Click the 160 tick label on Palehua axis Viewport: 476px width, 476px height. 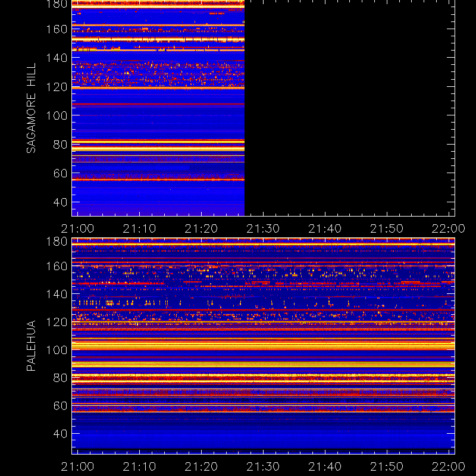coord(57,266)
